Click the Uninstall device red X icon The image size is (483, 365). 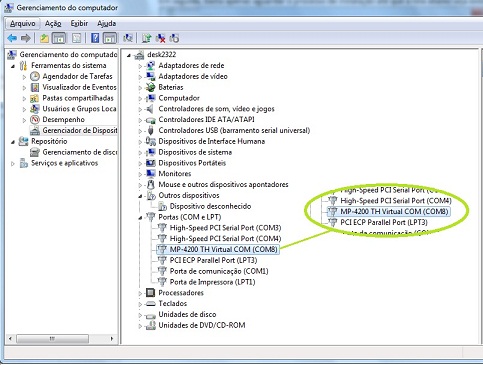click(160, 38)
